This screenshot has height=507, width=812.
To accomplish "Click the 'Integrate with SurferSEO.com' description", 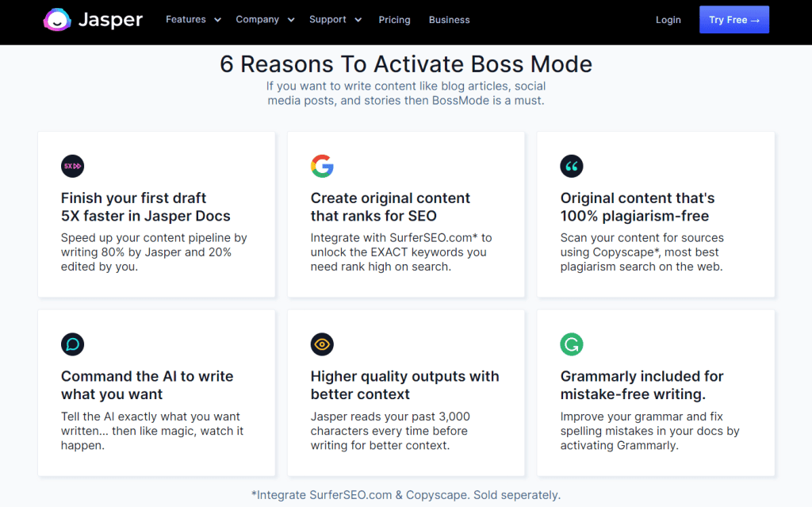I will click(401, 252).
